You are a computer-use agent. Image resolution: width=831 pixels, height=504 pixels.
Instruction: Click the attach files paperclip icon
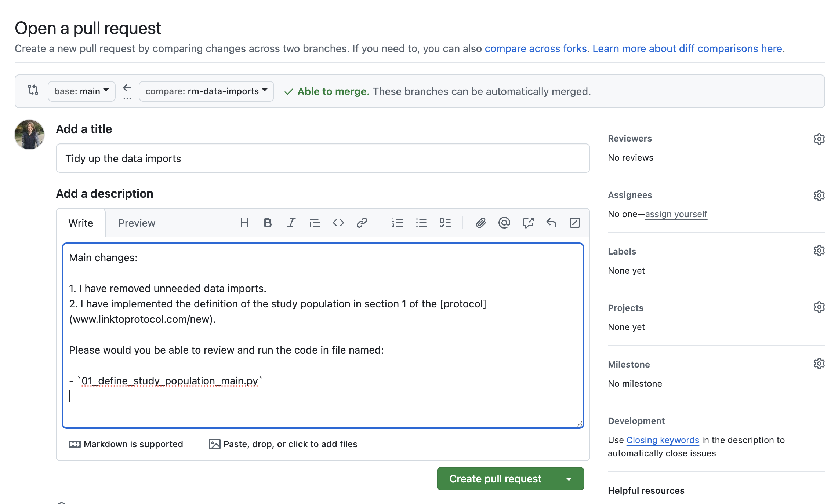480,223
